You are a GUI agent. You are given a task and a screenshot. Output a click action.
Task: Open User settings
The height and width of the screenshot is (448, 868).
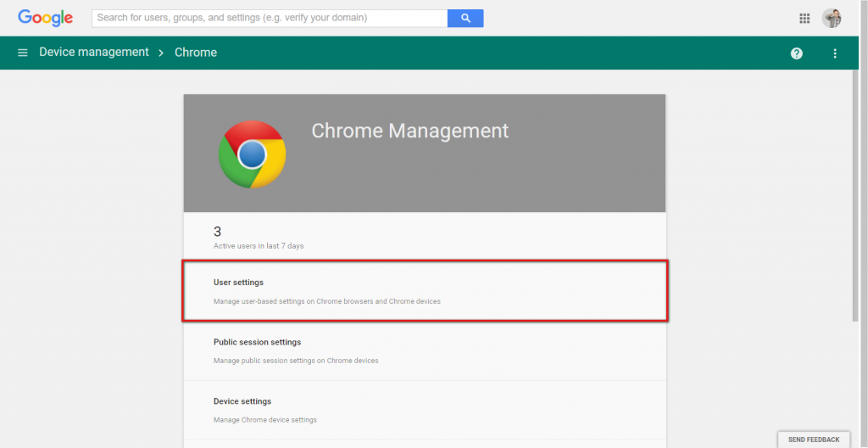pos(425,290)
